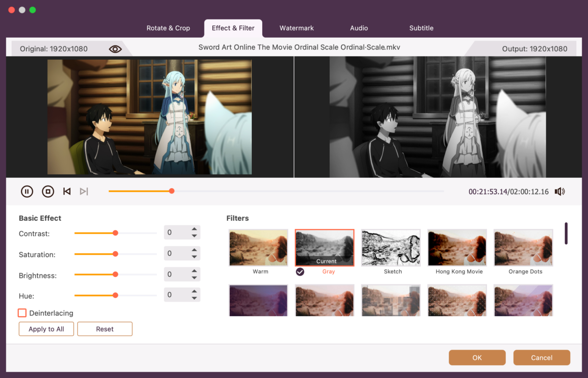588x378 pixels.
Task: Enable the Deinterlacing checkbox
Action: (x=22, y=313)
